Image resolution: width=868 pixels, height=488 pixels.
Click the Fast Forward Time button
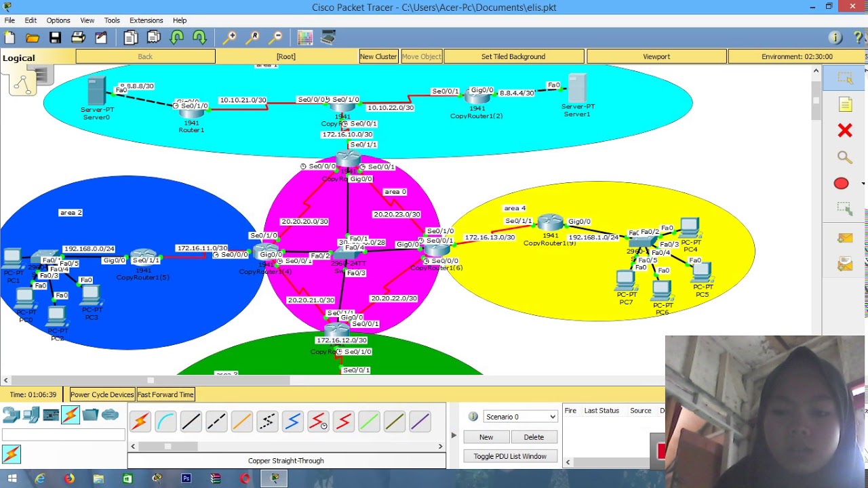165,394
